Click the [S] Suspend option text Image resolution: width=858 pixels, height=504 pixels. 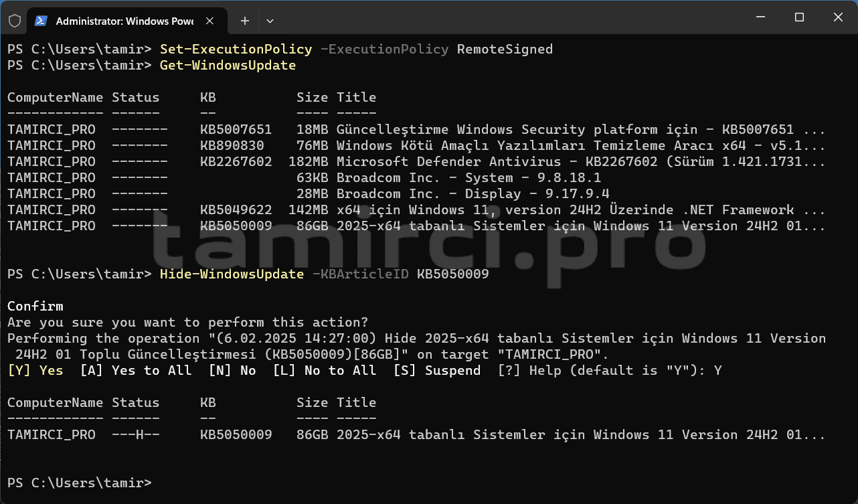click(x=436, y=370)
